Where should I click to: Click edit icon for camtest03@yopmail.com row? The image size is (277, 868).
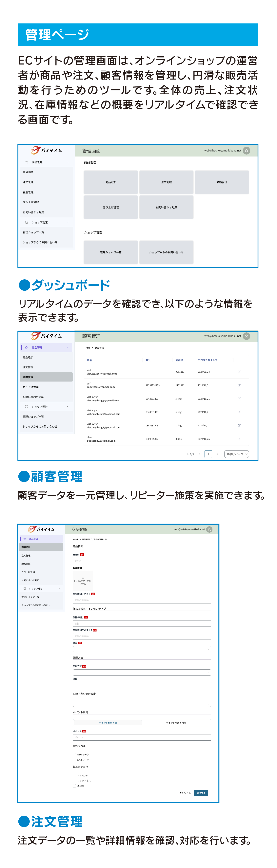[x=239, y=385]
